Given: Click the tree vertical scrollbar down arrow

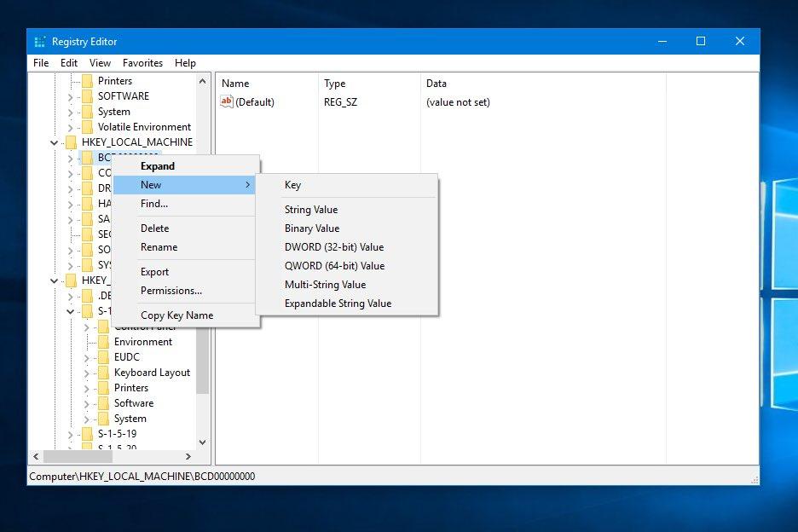Looking at the screenshot, I should pyautogui.click(x=203, y=442).
